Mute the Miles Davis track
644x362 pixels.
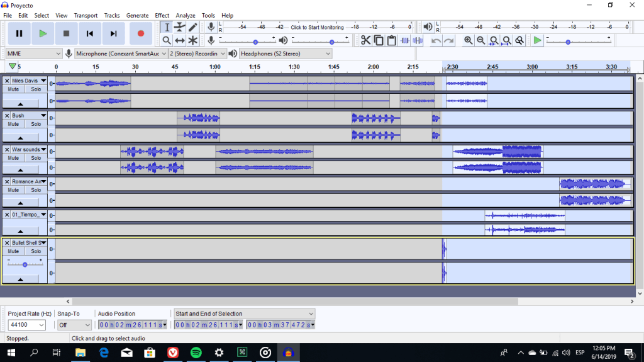[13, 89]
